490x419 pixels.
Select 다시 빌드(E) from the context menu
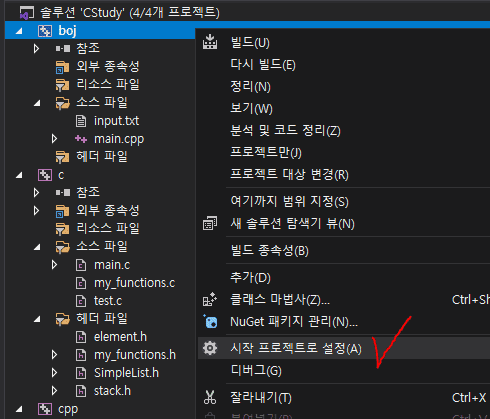263,64
